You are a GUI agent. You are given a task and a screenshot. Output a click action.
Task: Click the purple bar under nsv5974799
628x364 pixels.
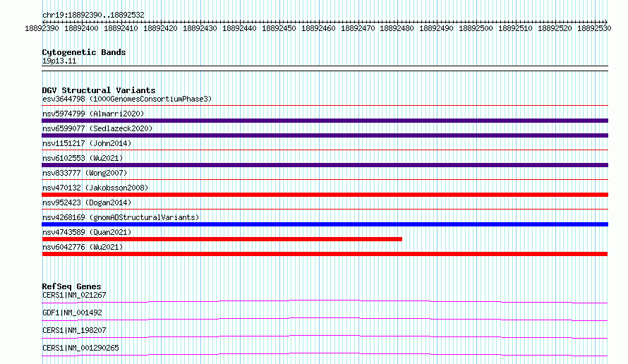[x=325, y=121]
